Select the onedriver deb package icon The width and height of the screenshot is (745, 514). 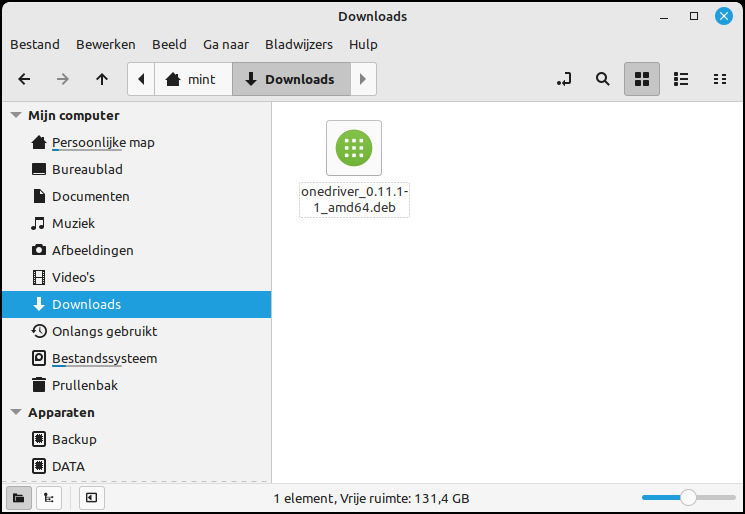click(x=354, y=148)
